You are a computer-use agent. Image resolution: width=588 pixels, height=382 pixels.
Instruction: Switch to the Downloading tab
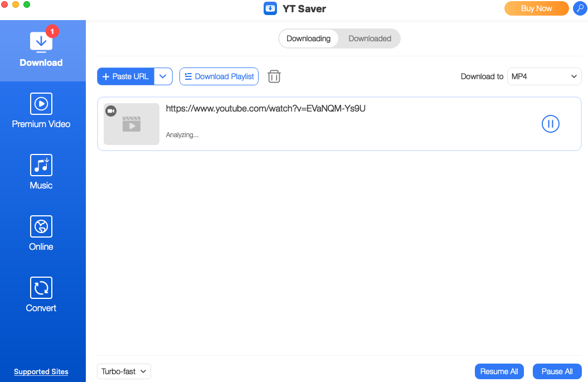pyautogui.click(x=308, y=38)
